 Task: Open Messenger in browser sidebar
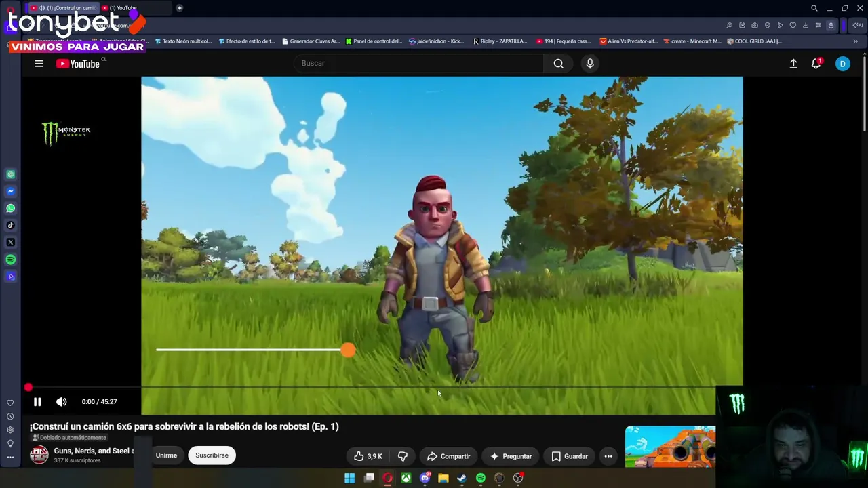click(10, 191)
